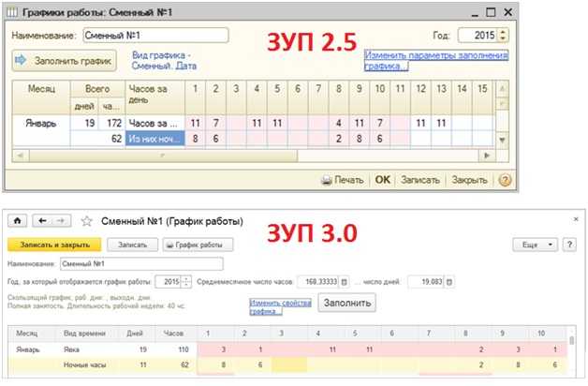Go back with the left arrow button
Screen dimensions: 588x386
pyautogui.click(x=42, y=221)
